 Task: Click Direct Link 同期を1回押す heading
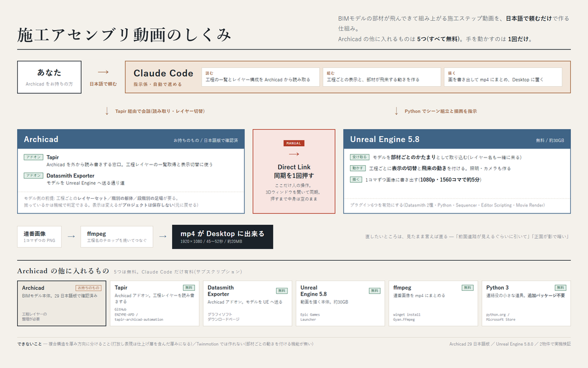[x=294, y=171]
